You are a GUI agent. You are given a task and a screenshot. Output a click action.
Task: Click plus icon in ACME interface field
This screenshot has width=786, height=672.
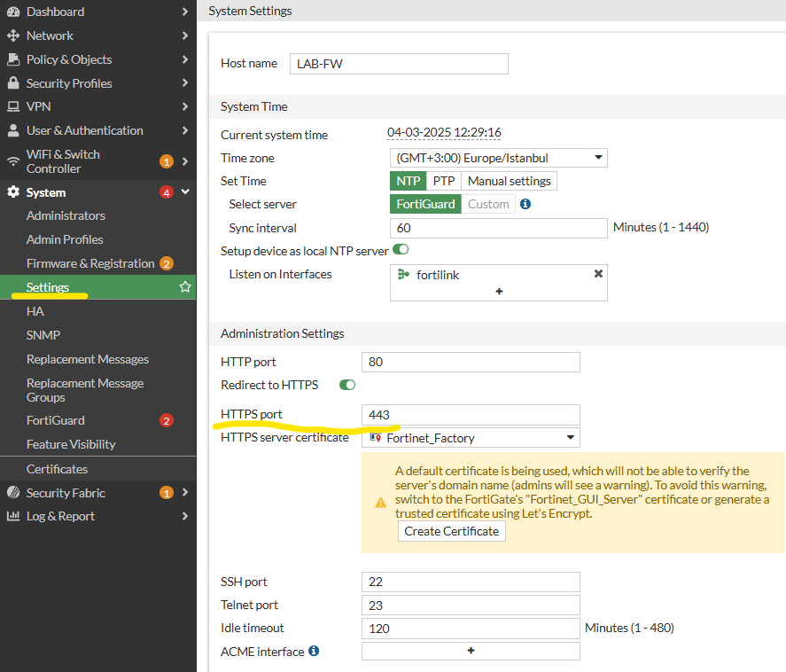tap(471, 651)
